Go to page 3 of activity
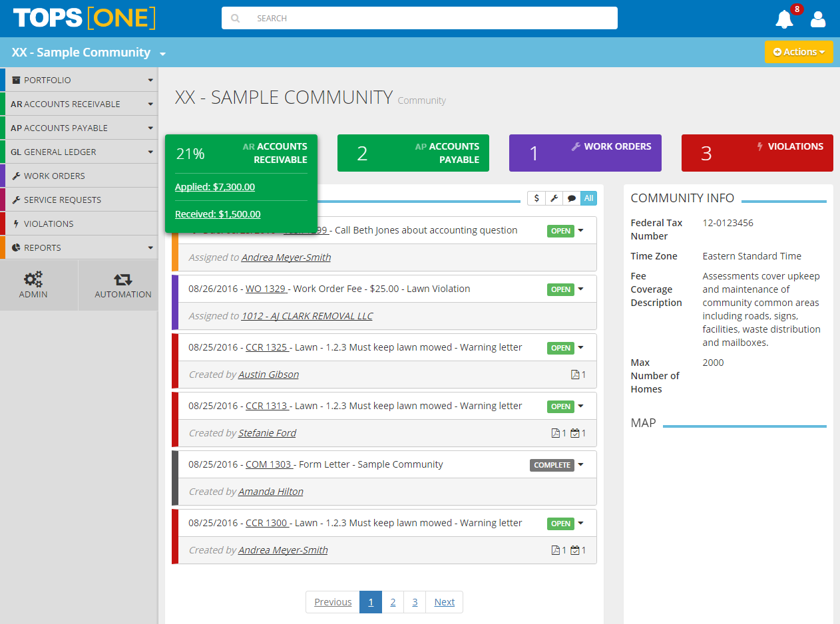This screenshot has width=840, height=624. click(415, 602)
